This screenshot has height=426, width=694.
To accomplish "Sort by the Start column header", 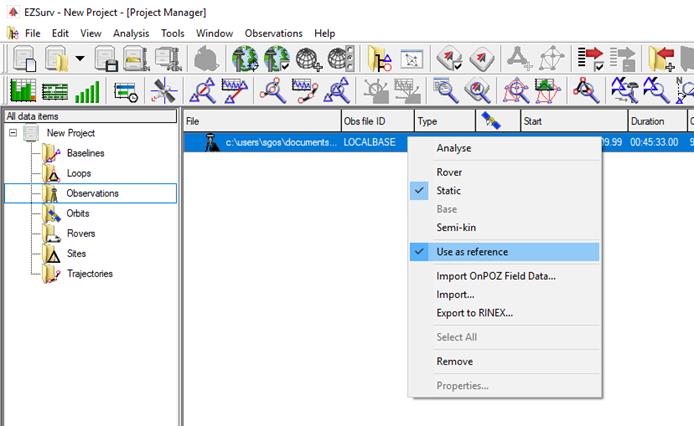I will click(574, 121).
